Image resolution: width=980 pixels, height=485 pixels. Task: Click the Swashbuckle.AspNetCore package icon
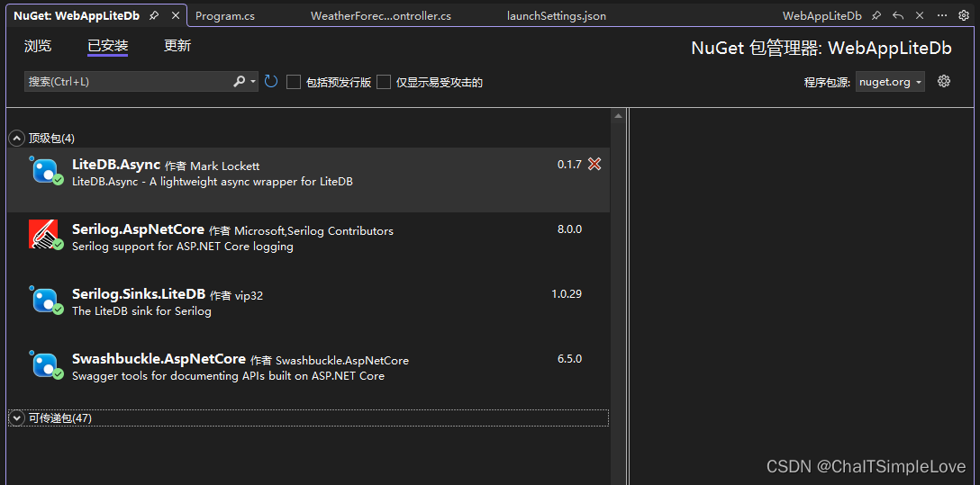coord(46,365)
